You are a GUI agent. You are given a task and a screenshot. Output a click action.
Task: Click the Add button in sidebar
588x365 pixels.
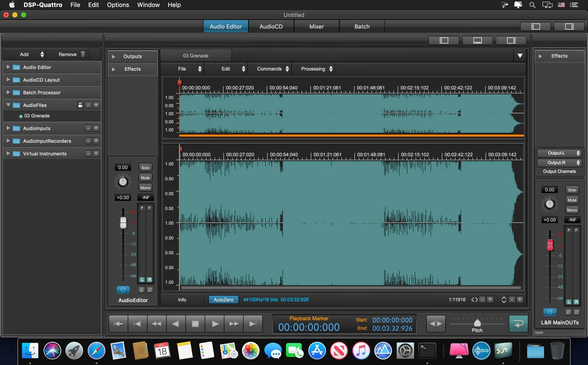[x=24, y=54]
